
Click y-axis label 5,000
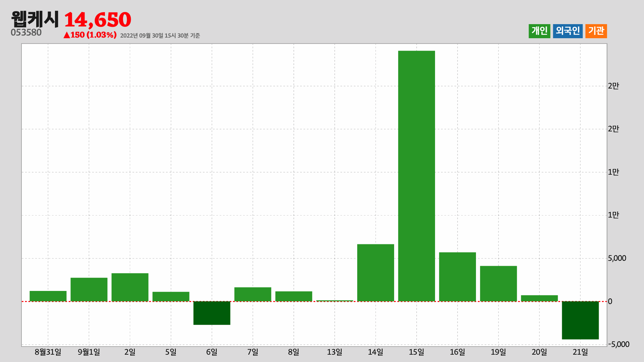[x=617, y=258]
